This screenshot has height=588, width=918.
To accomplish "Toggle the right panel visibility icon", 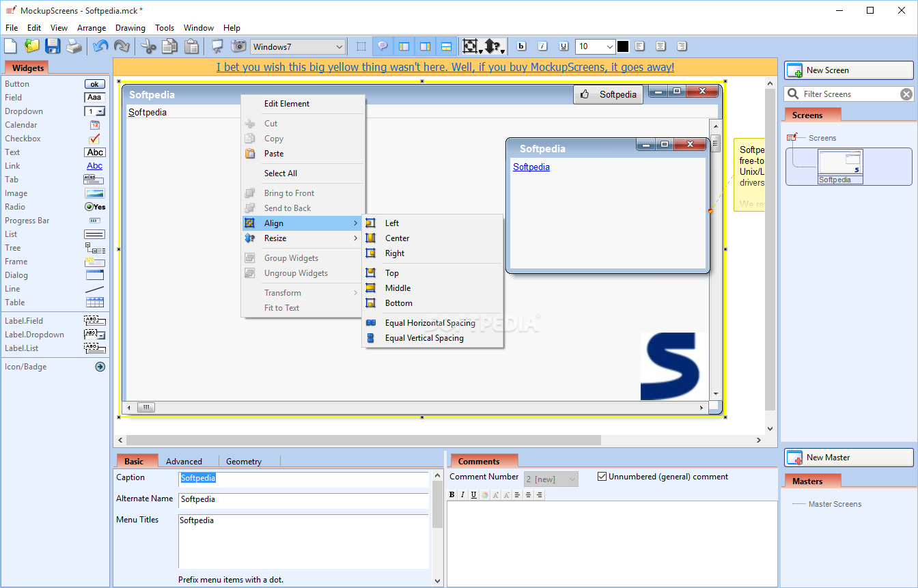I will [x=425, y=46].
